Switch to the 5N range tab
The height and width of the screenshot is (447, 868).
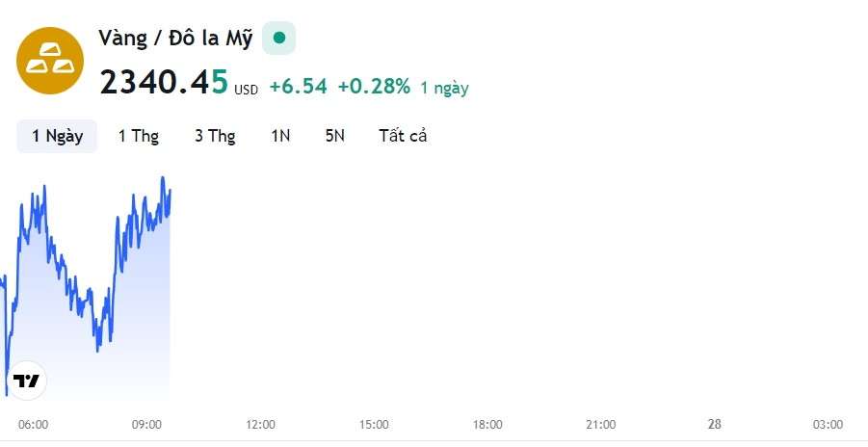tap(335, 136)
